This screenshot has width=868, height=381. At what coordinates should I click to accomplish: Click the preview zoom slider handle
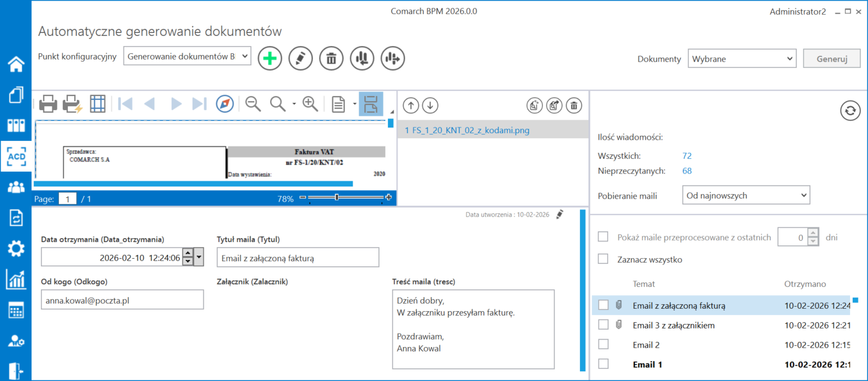pyautogui.click(x=337, y=198)
